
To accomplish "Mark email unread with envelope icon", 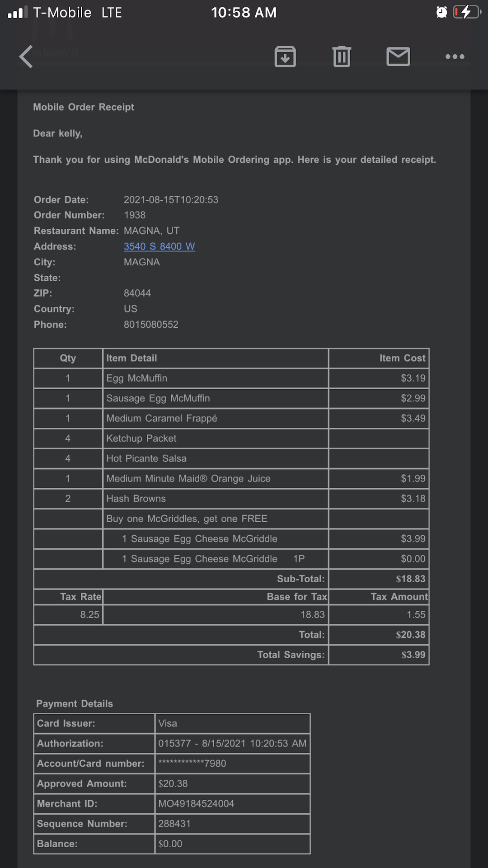I will [398, 57].
